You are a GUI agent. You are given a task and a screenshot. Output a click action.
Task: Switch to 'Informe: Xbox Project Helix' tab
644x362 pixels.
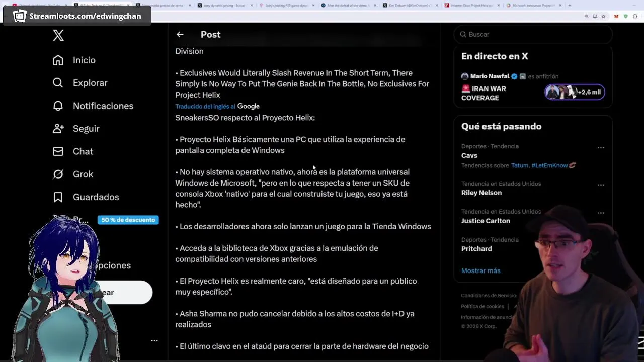click(x=471, y=5)
